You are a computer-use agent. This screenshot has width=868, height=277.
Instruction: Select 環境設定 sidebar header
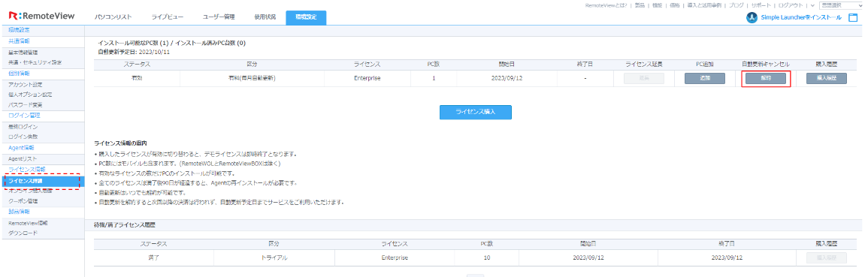pyautogui.click(x=20, y=30)
